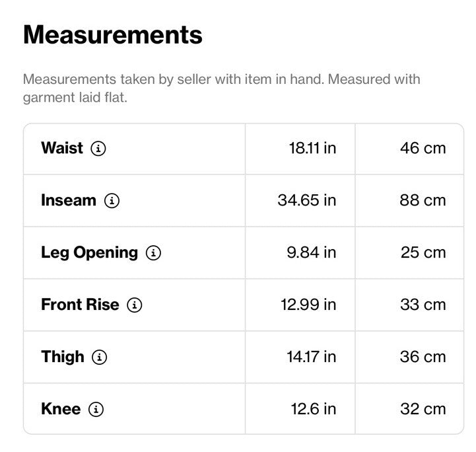Click the Front Rise label

tap(80, 305)
